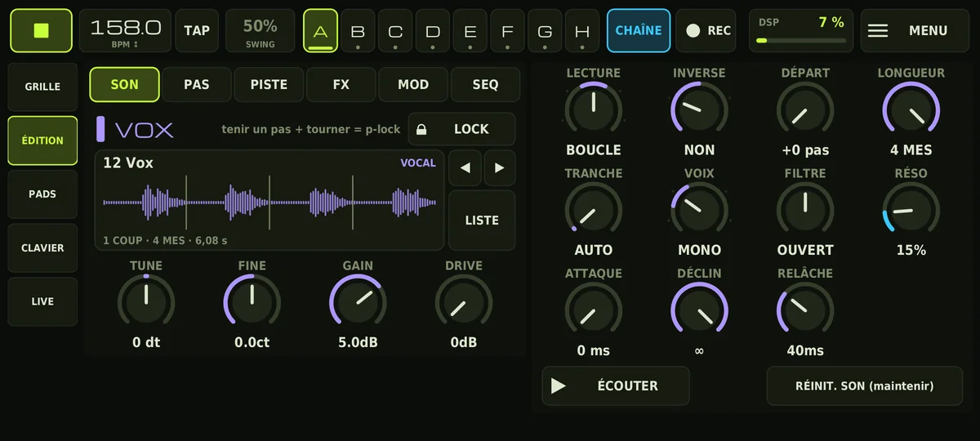Screen dimensions: 980x441
Task: Select the MOD tab
Action: [413, 84]
